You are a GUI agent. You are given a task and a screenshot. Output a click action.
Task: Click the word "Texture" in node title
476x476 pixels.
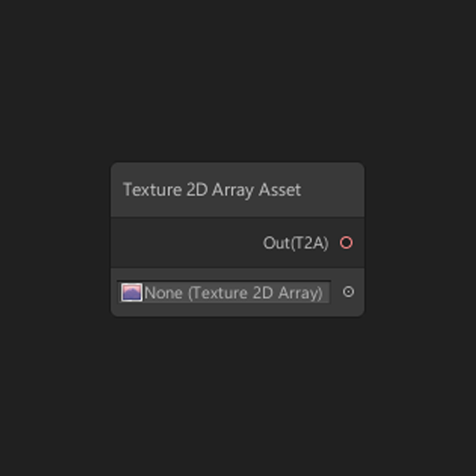point(152,190)
